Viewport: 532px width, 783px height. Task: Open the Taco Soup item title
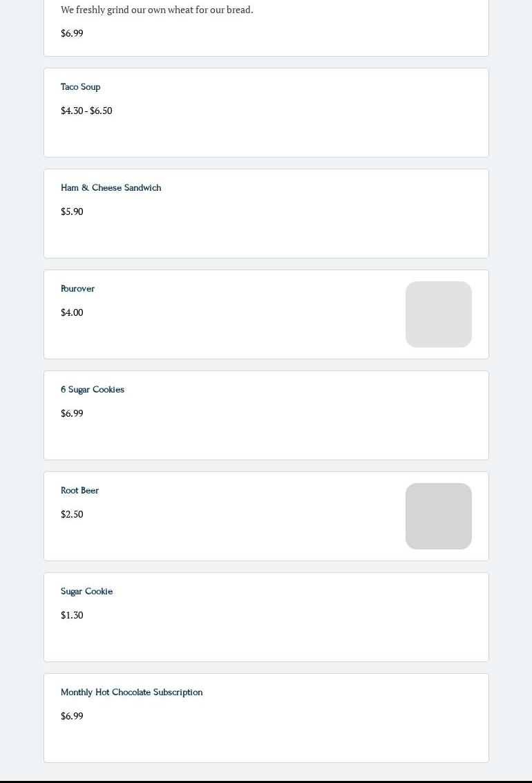tap(80, 87)
